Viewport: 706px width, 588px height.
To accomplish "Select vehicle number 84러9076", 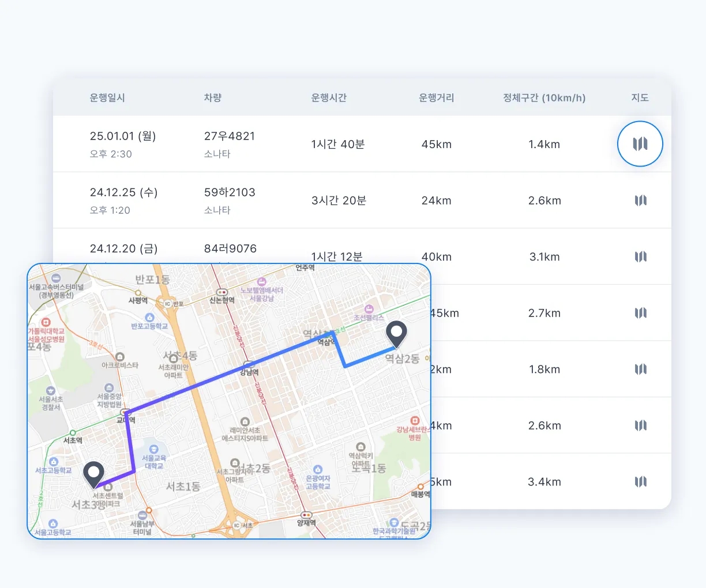I will [230, 248].
